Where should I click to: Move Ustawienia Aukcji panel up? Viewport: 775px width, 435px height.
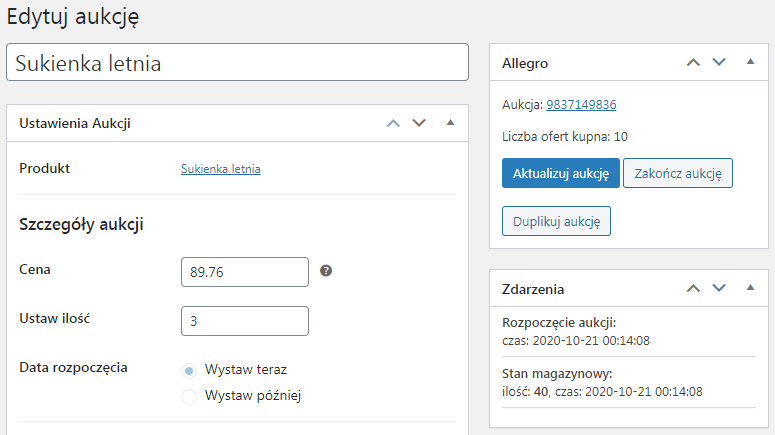pyautogui.click(x=393, y=123)
